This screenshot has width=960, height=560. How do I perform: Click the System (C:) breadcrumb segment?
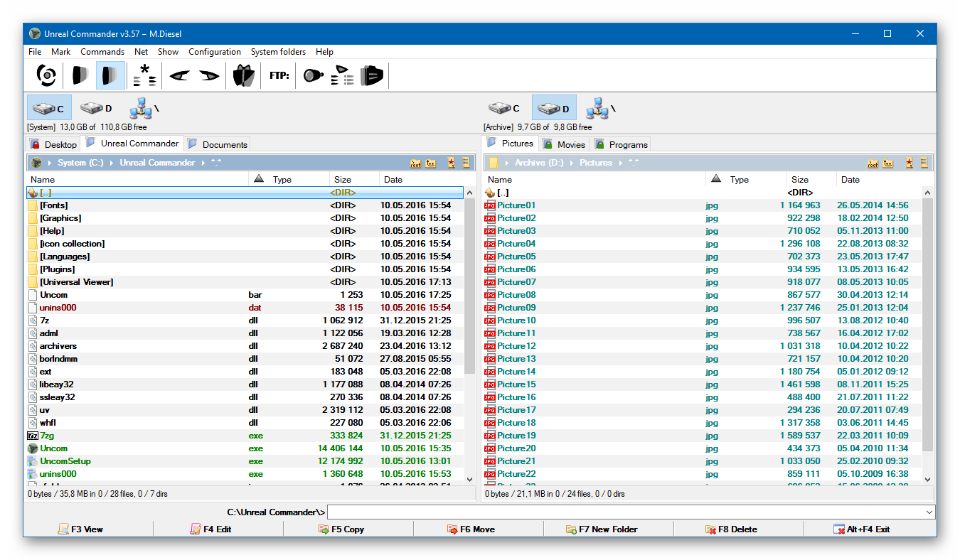[x=80, y=163]
